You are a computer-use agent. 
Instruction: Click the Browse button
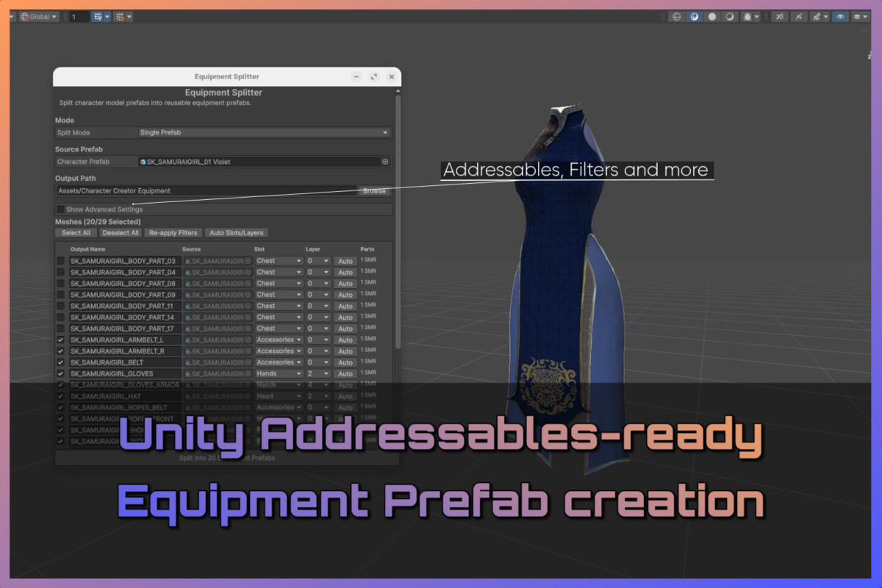pos(374,190)
